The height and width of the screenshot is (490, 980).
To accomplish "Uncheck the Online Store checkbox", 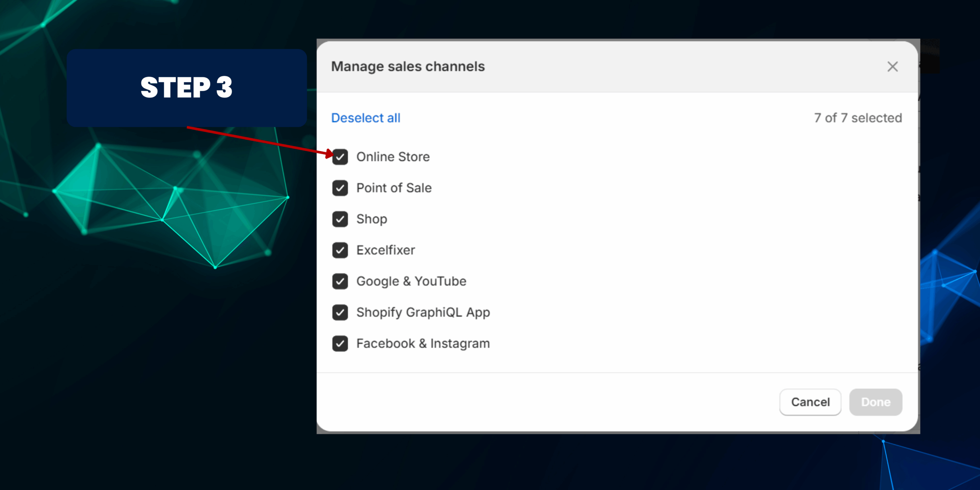I will (x=340, y=157).
